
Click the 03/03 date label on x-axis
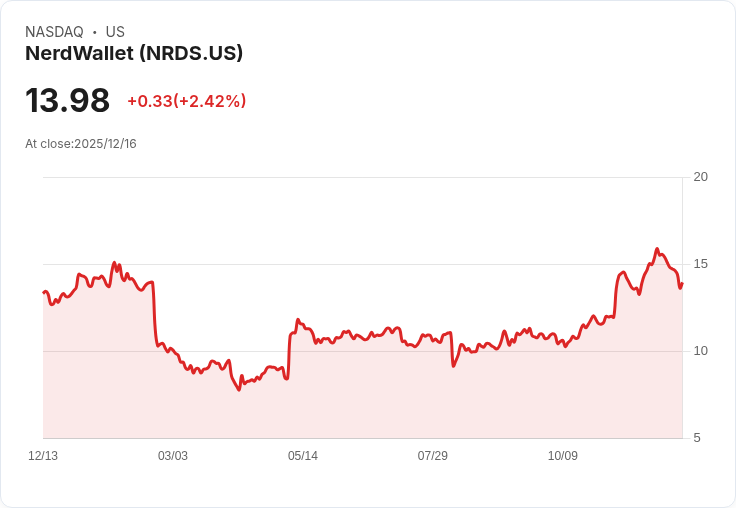tap(173, 455)
